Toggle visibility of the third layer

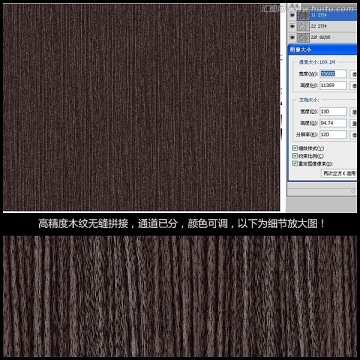(x=292, y=37)
